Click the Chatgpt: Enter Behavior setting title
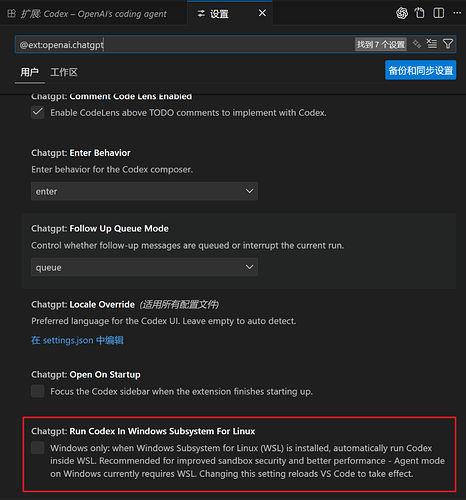Image resolution: width=466 pixels, height=500 pixels. pyautogui.click(x=81, y=153)
